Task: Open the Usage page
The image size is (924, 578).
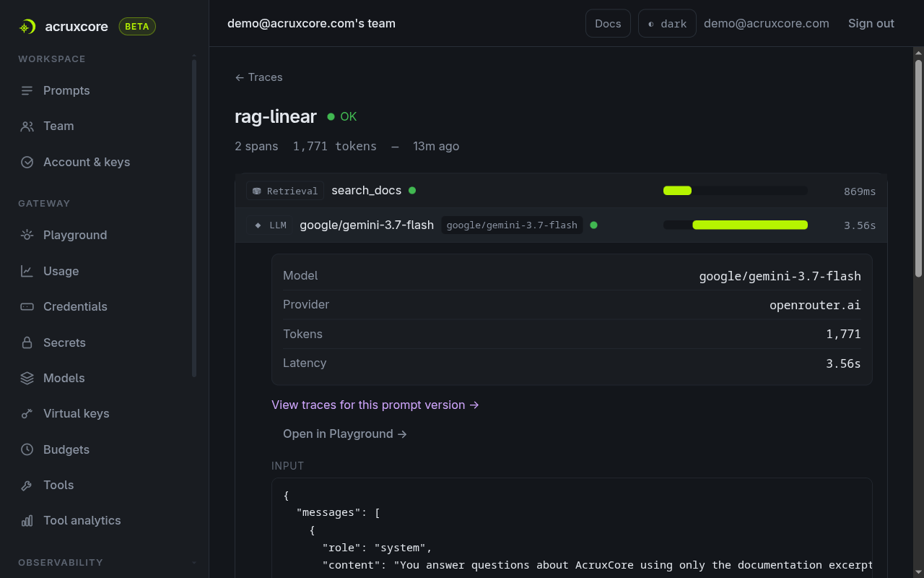Action: [61, 271]
